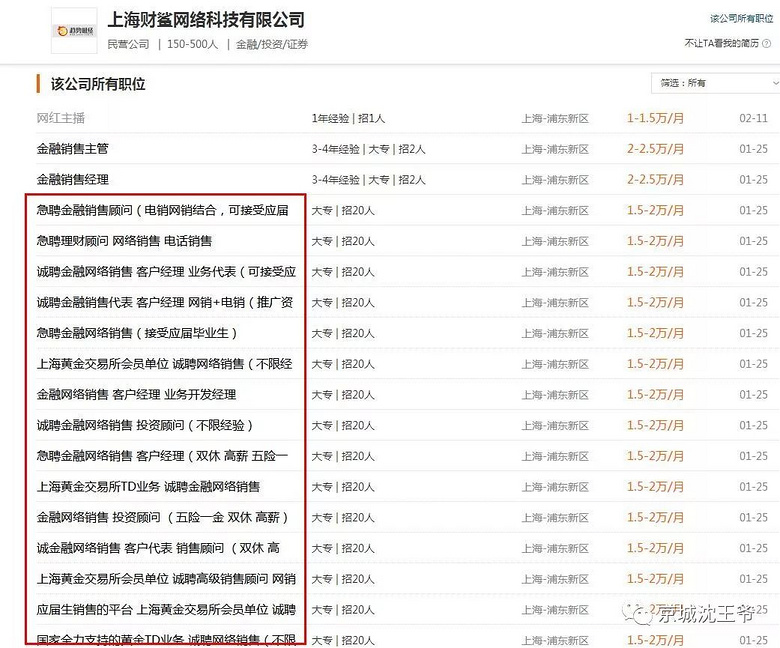Image resolution: width=780 pixels, height=648 pixels.
Task: Click the 金融/投资/证券 industry text
Action: tap(272, 44)
